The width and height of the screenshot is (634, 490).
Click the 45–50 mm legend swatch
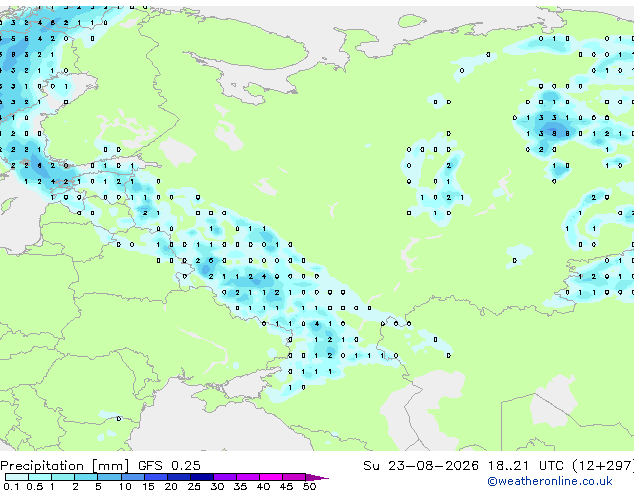coord(294,477)
